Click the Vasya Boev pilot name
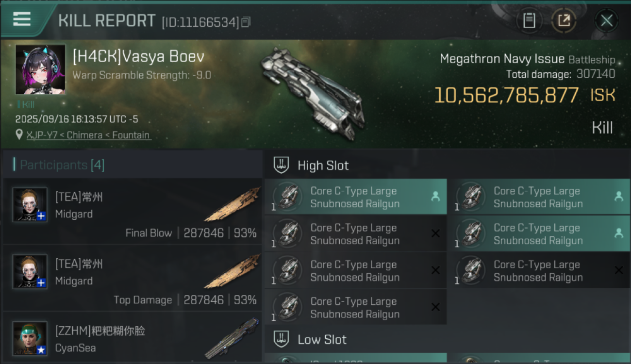631x364 pixels. pyautogui.click(x=138, y=57)
